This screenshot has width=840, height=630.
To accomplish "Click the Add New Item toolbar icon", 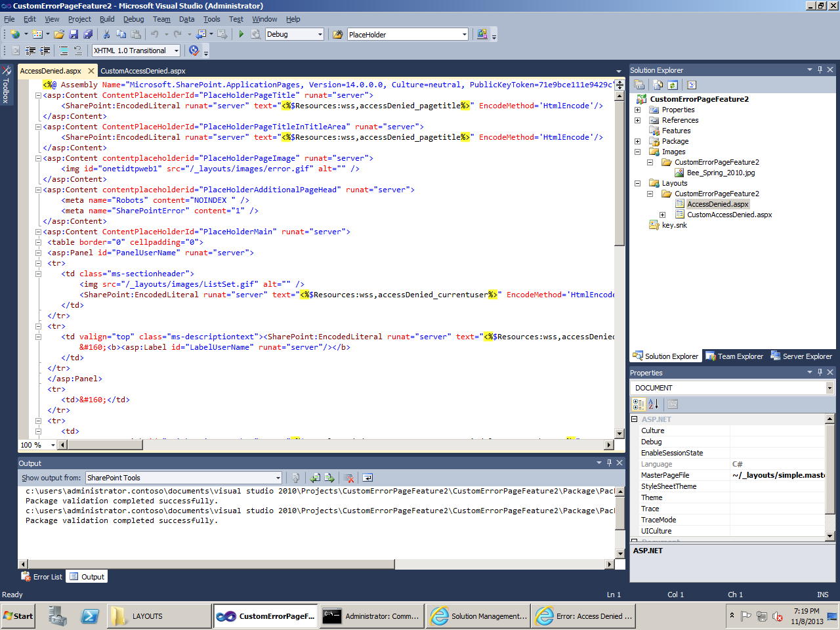I will click(37, 34).
